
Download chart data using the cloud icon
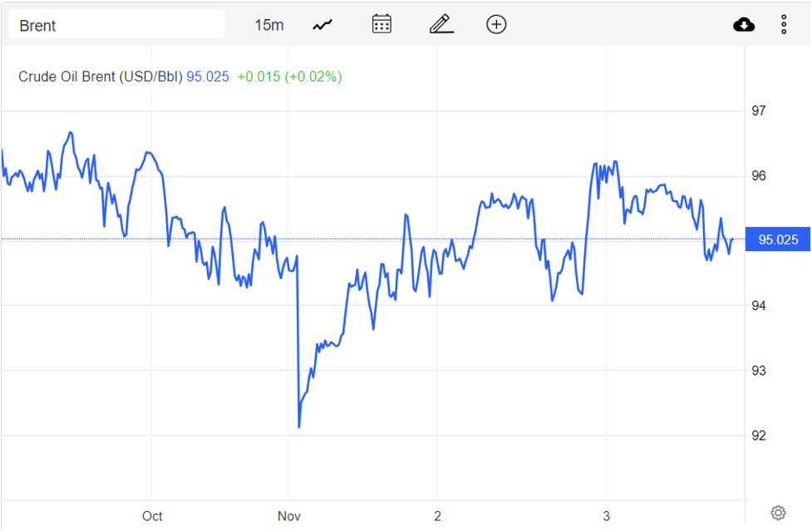(744, 25)
